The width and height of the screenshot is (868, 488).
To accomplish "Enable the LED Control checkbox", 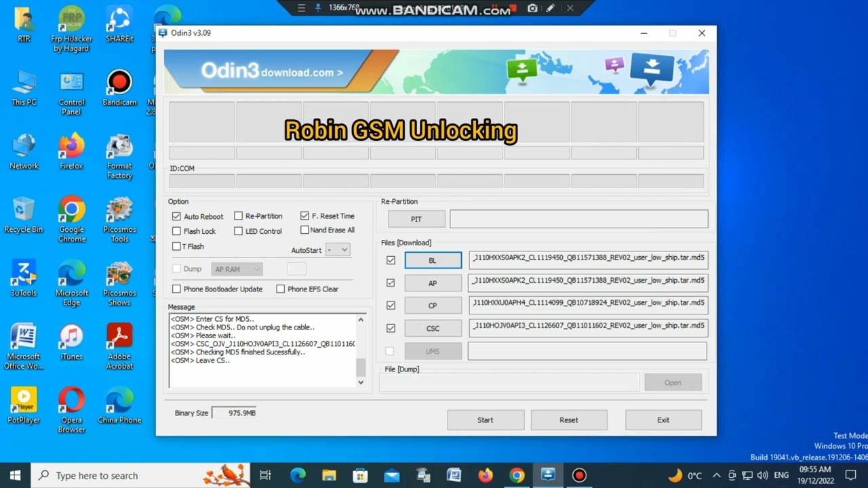I will 238,231.
